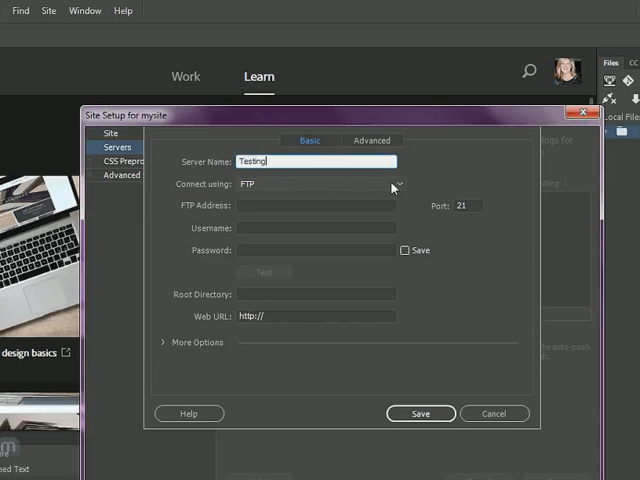Viewport: 640px width, 480px height.
Task: Switch to the Work tab
Action: click(x=186, y=77)
